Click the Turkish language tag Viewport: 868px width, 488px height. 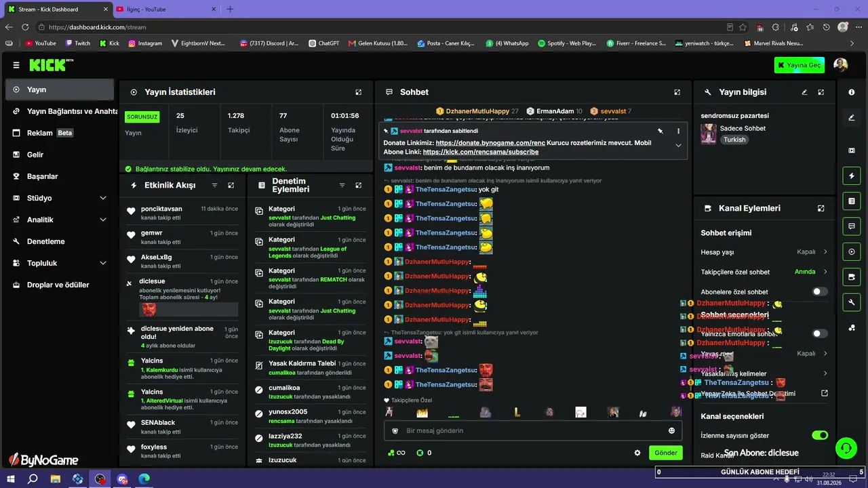point(734,140)
